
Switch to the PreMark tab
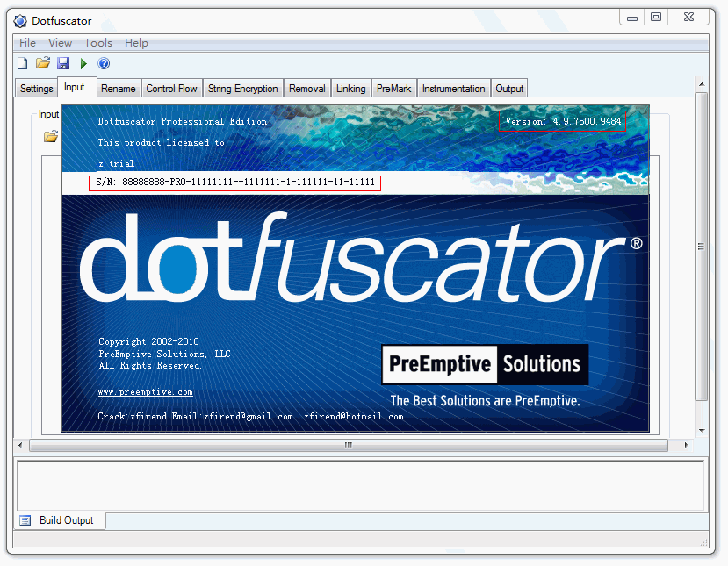click(x=393, y=89)
